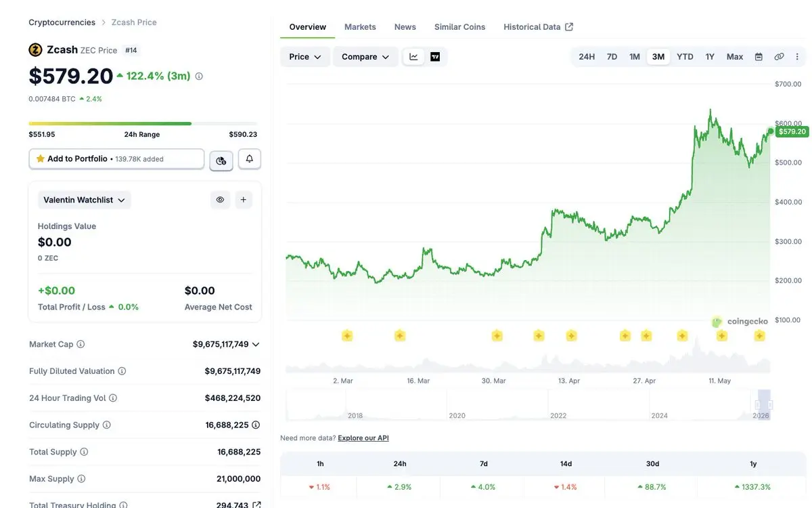Click the news marker near 2. Mar
Image resolution: width=812 pixels, height=508 pixels.
tap(347, 335)
